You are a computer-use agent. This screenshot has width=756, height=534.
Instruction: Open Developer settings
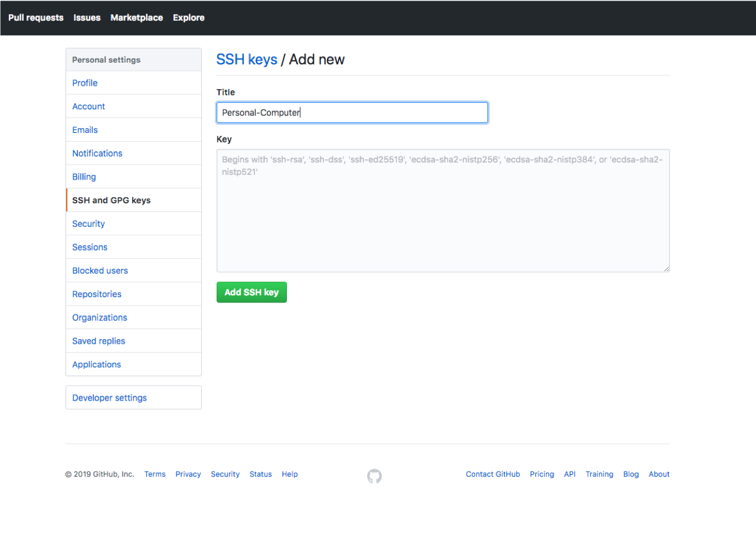[133, 398]
